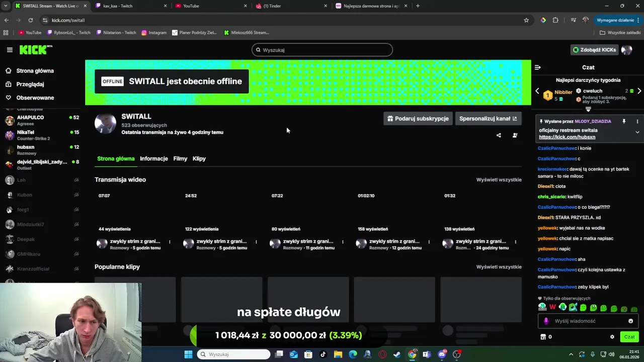
Task: Click the green Czat send button
Action: tap(629, 337)
